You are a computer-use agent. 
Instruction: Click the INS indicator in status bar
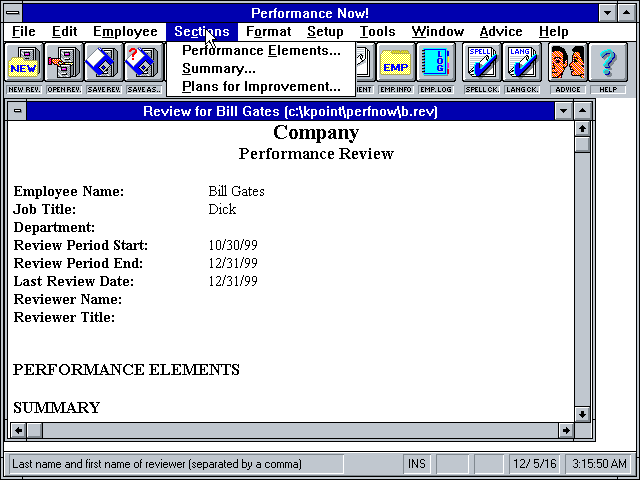[x=416, y=464]
